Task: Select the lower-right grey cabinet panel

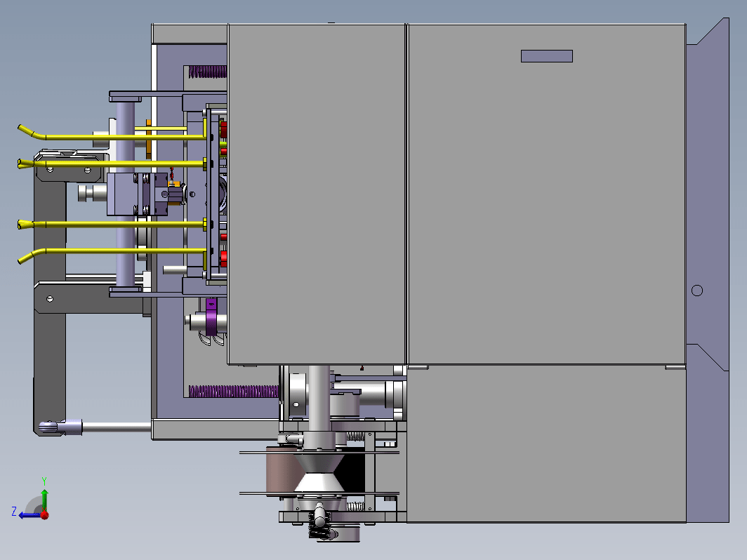Action: point(546,444)
